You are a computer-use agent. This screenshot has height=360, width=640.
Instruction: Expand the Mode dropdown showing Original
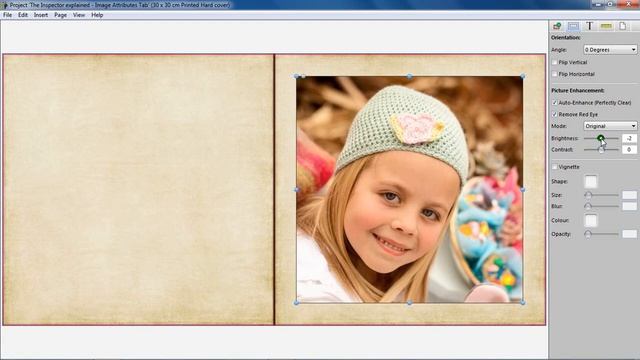pos(610,126)
